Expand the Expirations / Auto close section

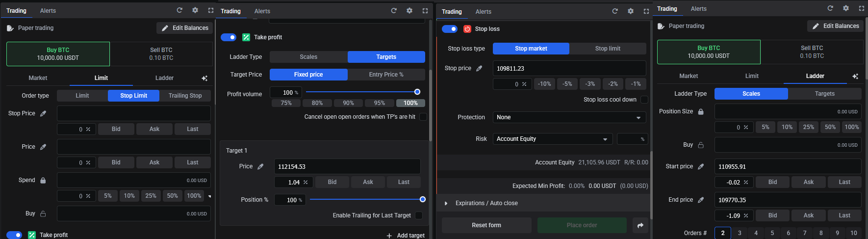[x=543, y=203]
